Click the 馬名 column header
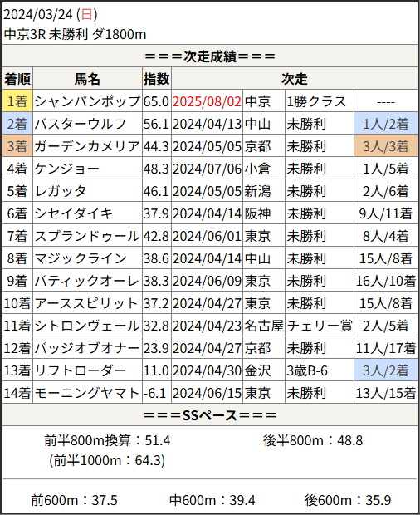The image size is (420, 515). pos(88,79)
